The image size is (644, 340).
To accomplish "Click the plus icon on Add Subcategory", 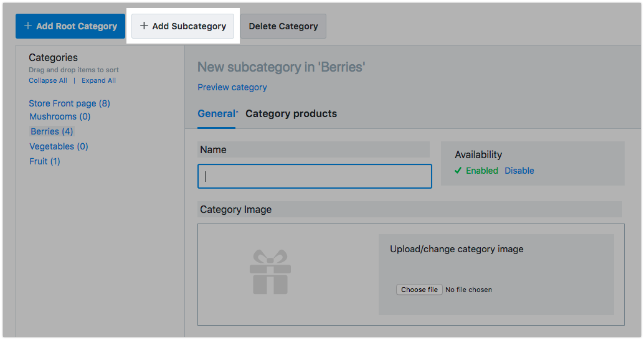I will coord(144,26).
